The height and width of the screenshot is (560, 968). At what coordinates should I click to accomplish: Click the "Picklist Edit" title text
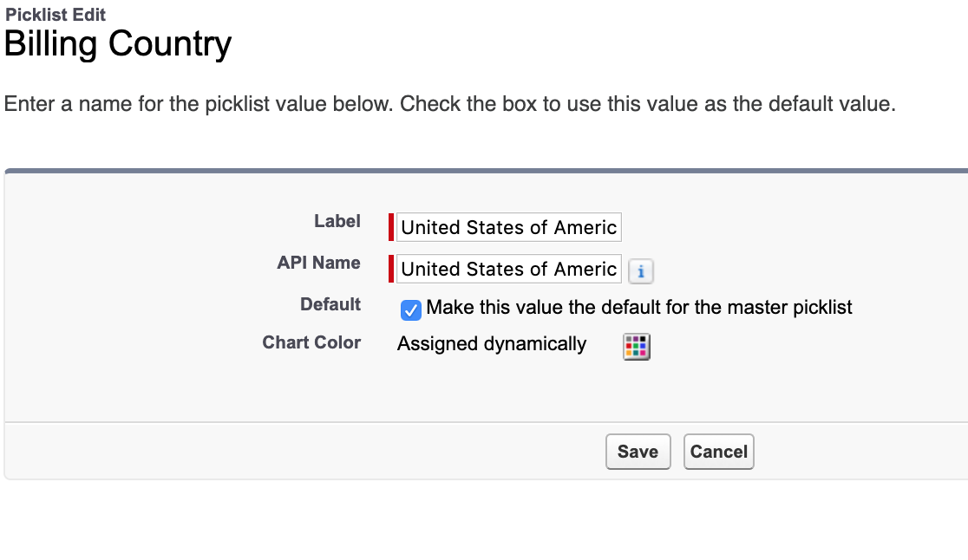[56, 15]
